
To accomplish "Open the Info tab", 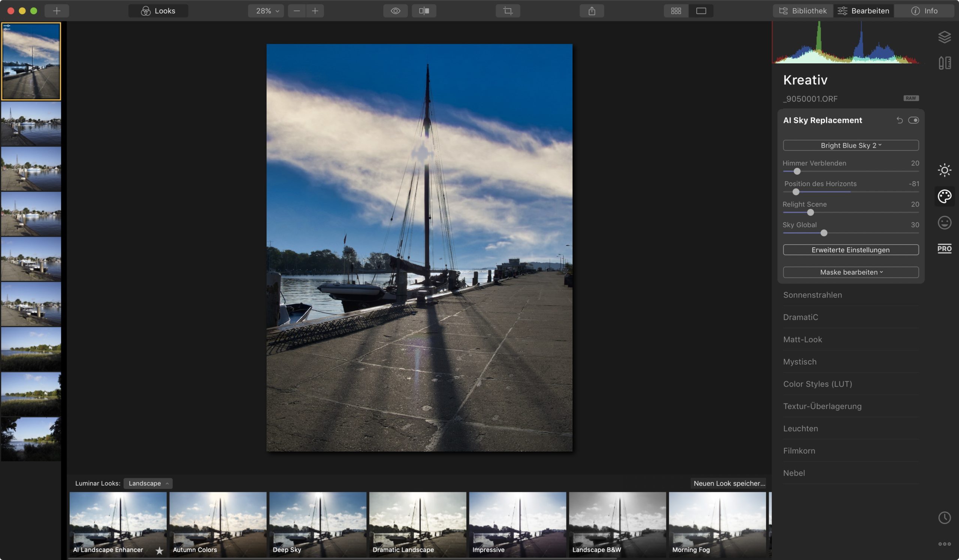I will point(924,10).
